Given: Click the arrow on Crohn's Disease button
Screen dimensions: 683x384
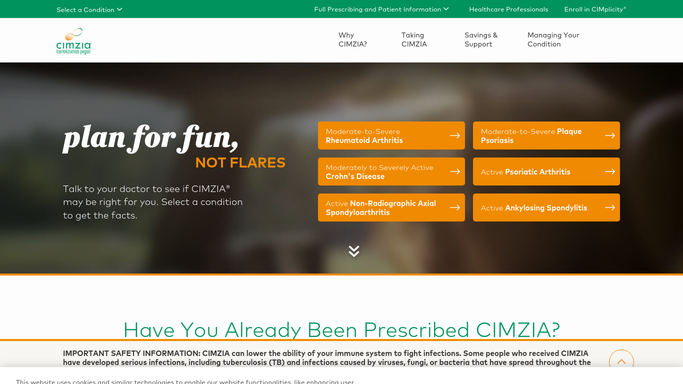Looking at the screenshot, I should point(455,172).
